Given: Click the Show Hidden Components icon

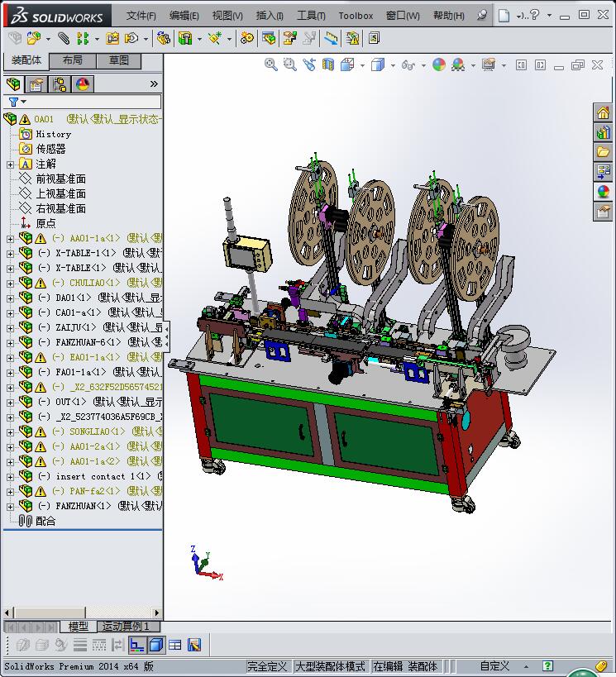Looking at the screenshot, I should click(163, 38).
